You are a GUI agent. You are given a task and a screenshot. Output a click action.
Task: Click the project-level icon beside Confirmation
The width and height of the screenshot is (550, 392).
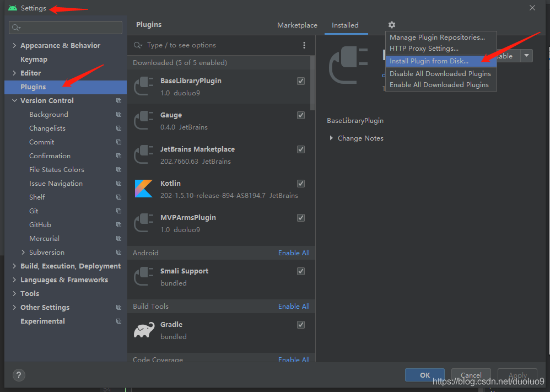point(119,156)
